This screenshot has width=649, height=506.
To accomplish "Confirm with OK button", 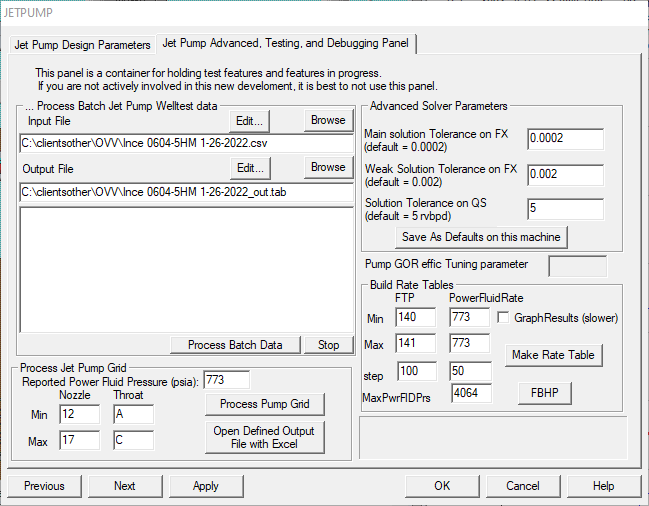I will click(x=442, y=486).
